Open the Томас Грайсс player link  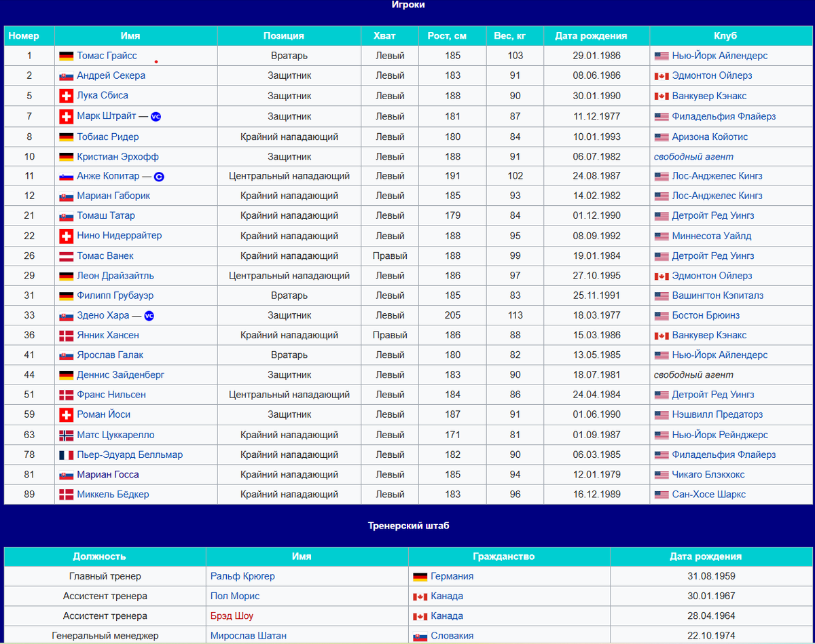point(107,56)
